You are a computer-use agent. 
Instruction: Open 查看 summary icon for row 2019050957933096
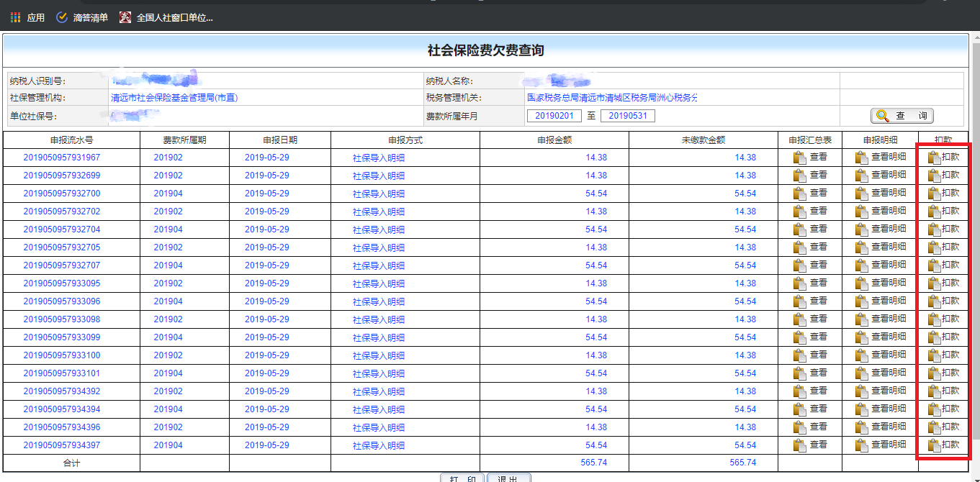[x=799, y=301]
